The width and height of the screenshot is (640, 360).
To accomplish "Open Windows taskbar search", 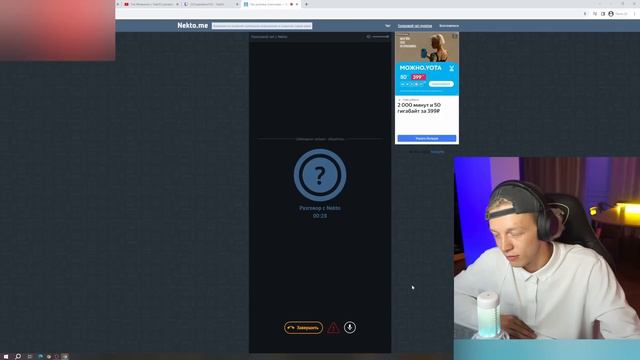I will pyautogui.click(x=18, y=356).
